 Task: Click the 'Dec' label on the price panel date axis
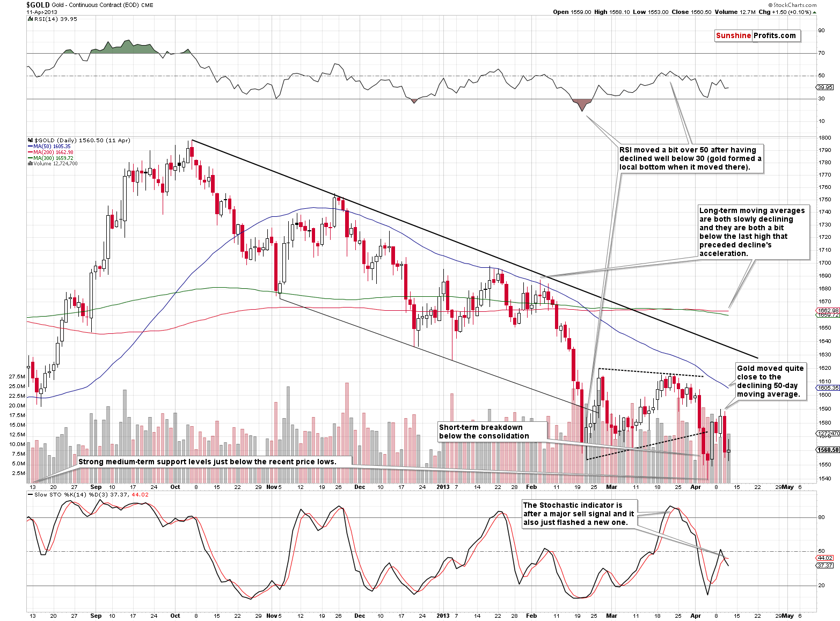click(360, 487)
